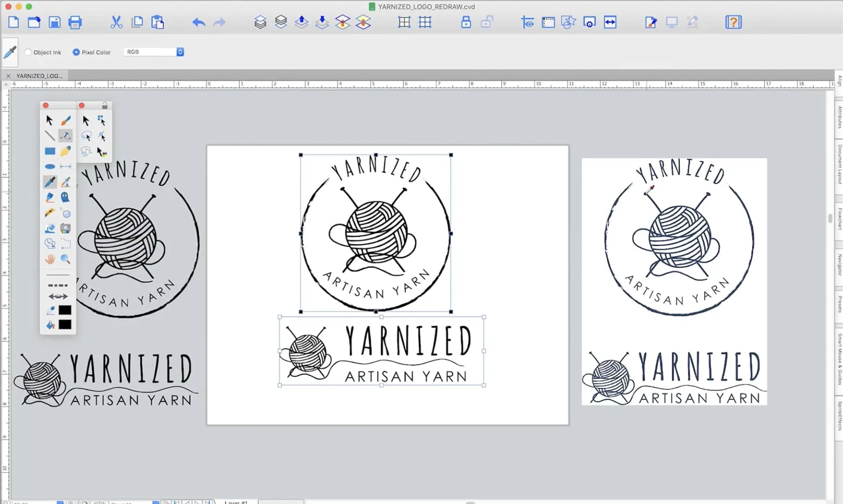Select the Paintbrush tool in the toolbox
Viewport: 843px width, 504px height.
coord(66,121)
